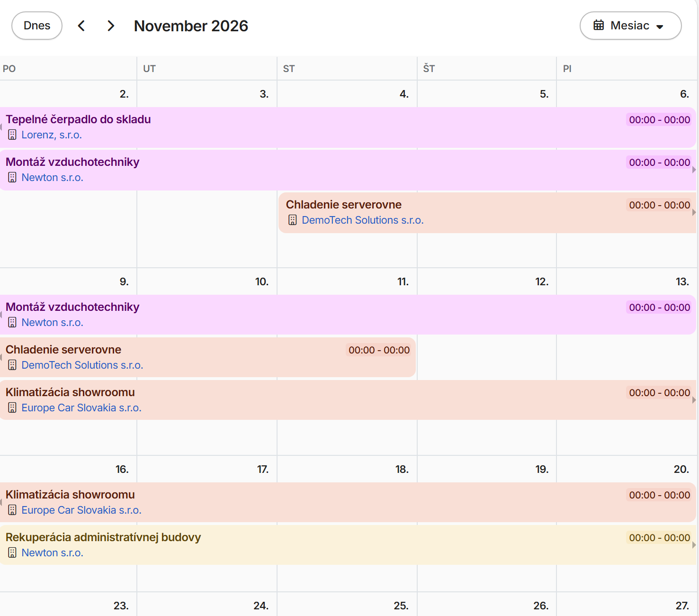Click calendar icon in Mesiac button

tap(599, 25)
